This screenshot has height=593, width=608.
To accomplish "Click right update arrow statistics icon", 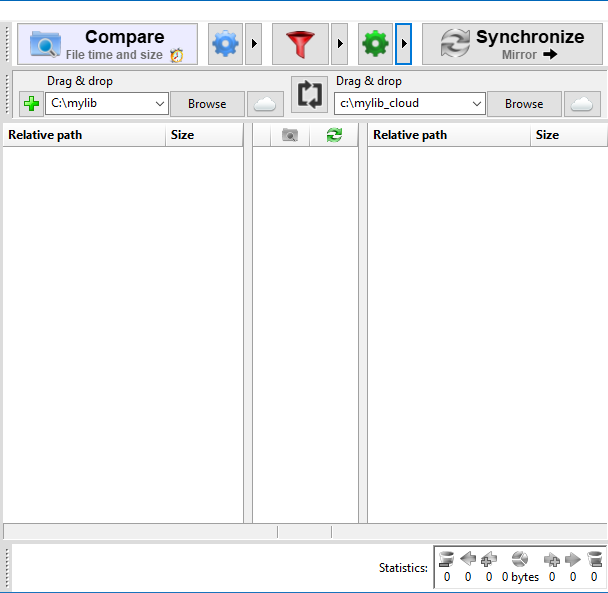I will coord(573,559).
